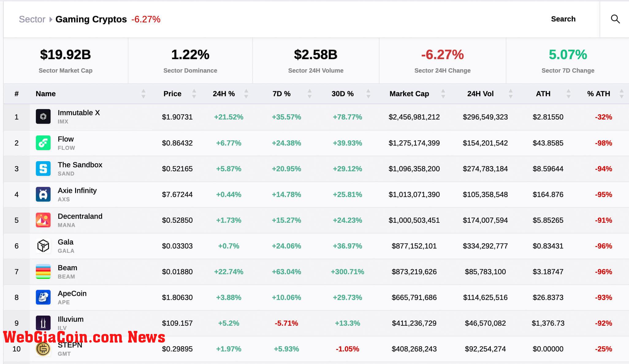Go to Sector breadcrumb link
Viewport: 629px width, 364px height.
click(32, 19)
